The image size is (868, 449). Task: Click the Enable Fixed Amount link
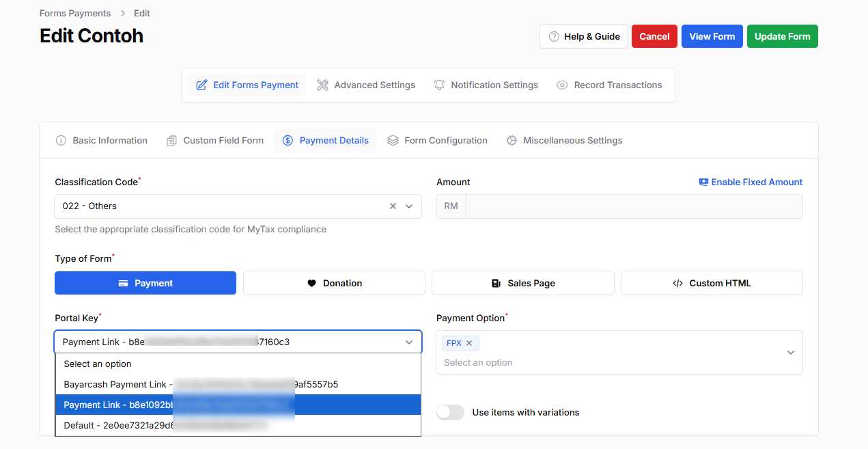(751, 182)
